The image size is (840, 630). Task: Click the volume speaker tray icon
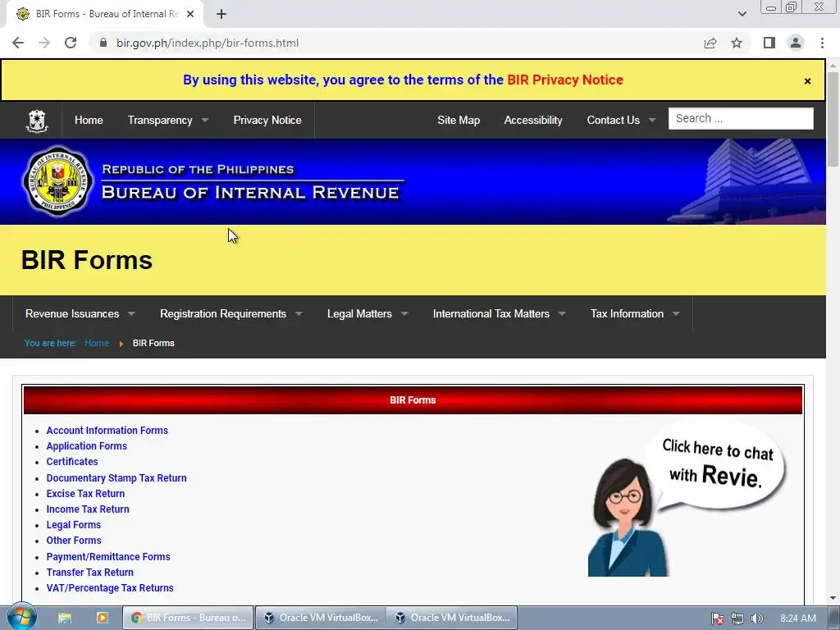click(756, 619)
